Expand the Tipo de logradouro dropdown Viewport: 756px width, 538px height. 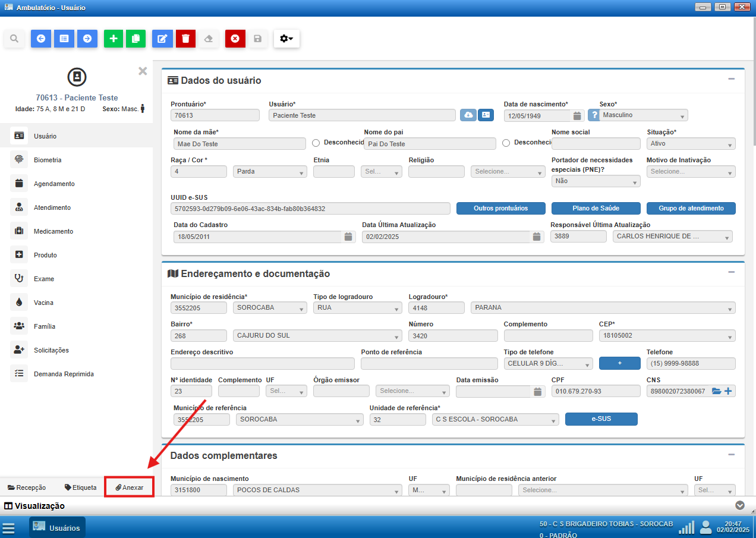(357, 308)
